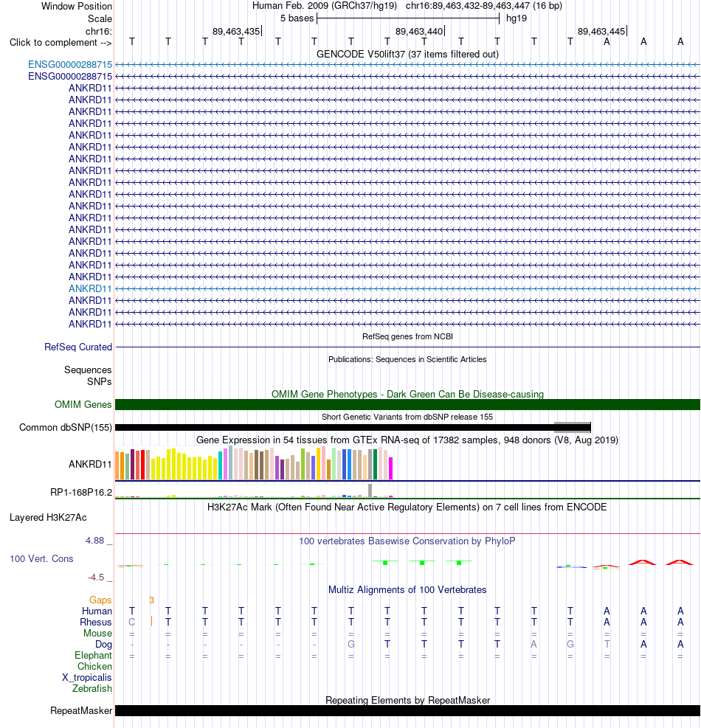Click the Zebrafish alignment row label
Image resolution: width=701 pixels, height=728 pixels.
92,689
